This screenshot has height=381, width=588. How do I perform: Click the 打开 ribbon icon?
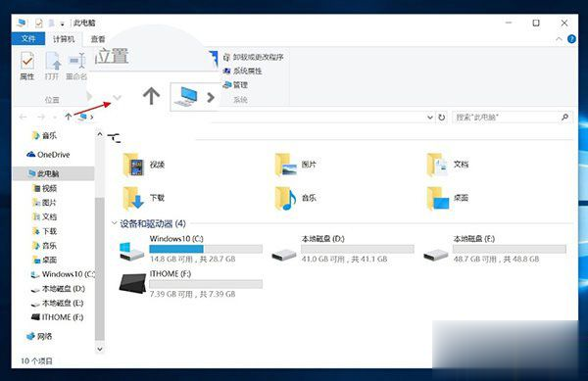tap(53, 61)
